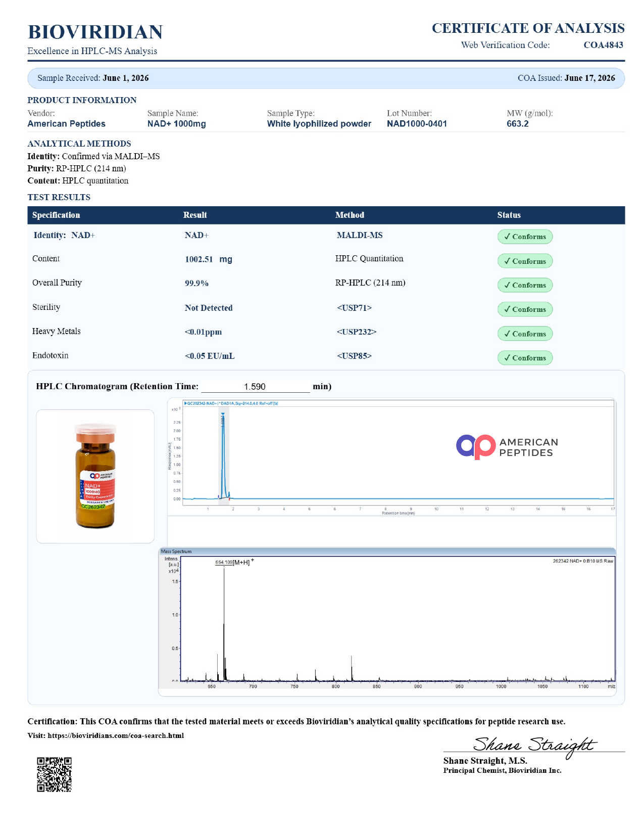This screenshot has height=834, width=644.
Task: Click the Conforms badge in Overall Purity row
Action: pos(525,285)
